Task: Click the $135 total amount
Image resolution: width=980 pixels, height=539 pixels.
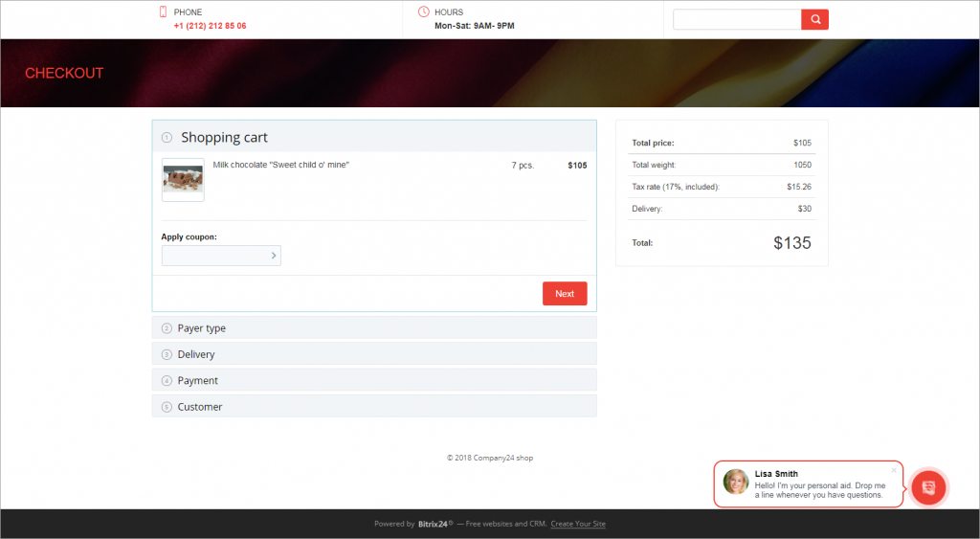Action: coord(791,242)
